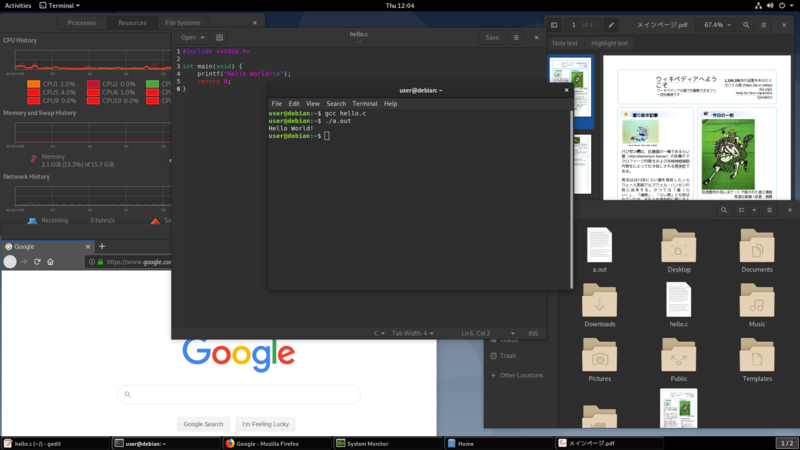Image resolution: width=800 pixels, height=450 pixels.
Task: Reload the page in Firefox
Action: pyautogui.click(x=37, y=262)
